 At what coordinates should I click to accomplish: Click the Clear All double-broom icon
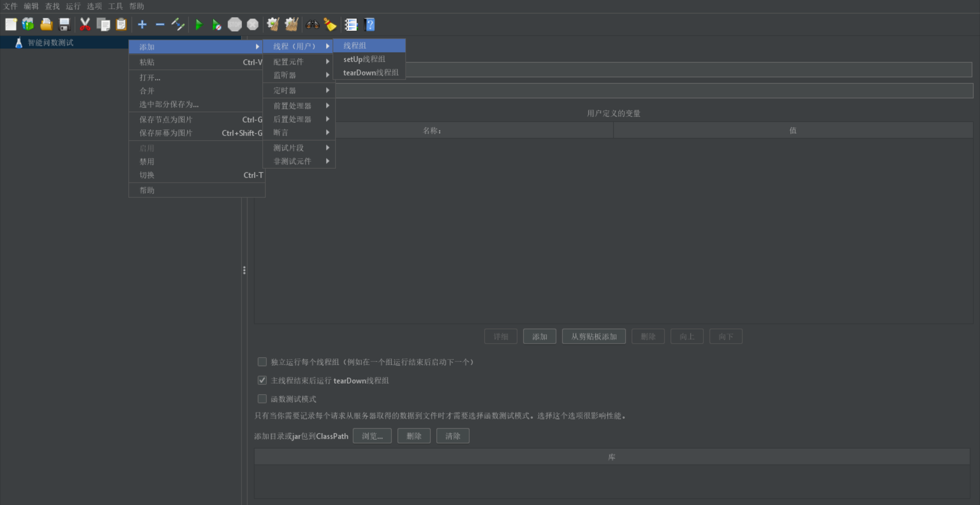tap(291, 25)
